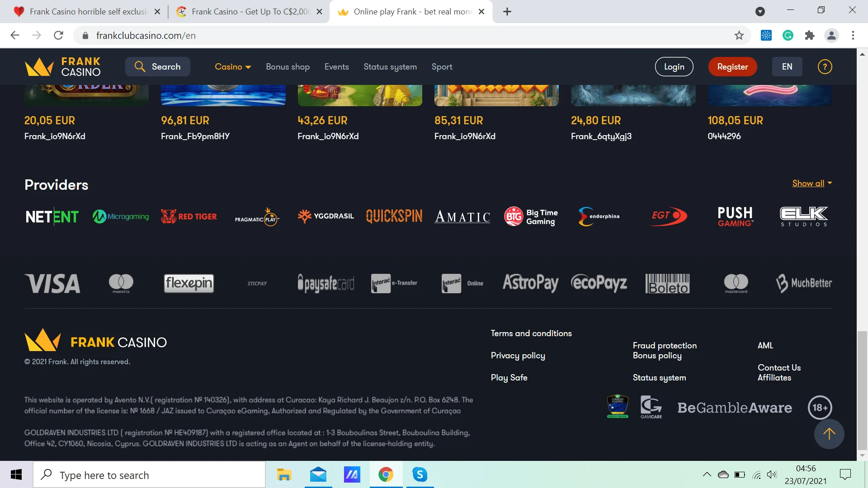Expand Show all providers
The height and width of the screenshot is (488, 868).
[812, 183]
